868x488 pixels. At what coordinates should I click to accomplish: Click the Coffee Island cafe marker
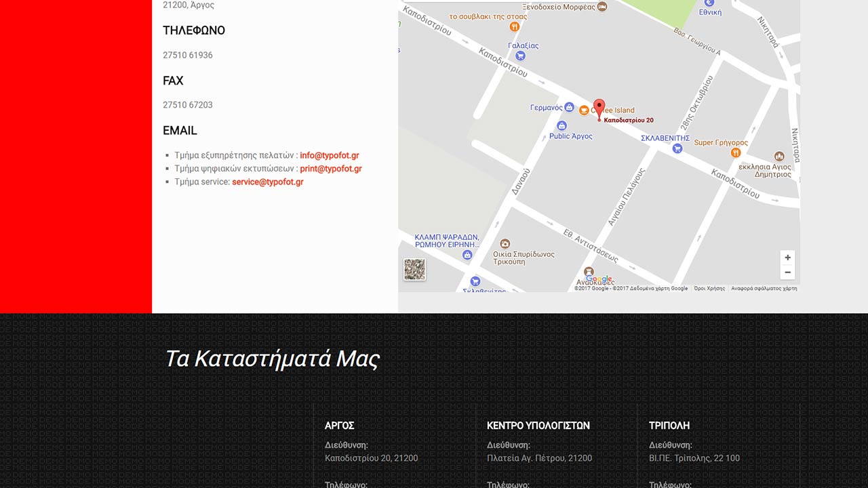pos(584,110)
